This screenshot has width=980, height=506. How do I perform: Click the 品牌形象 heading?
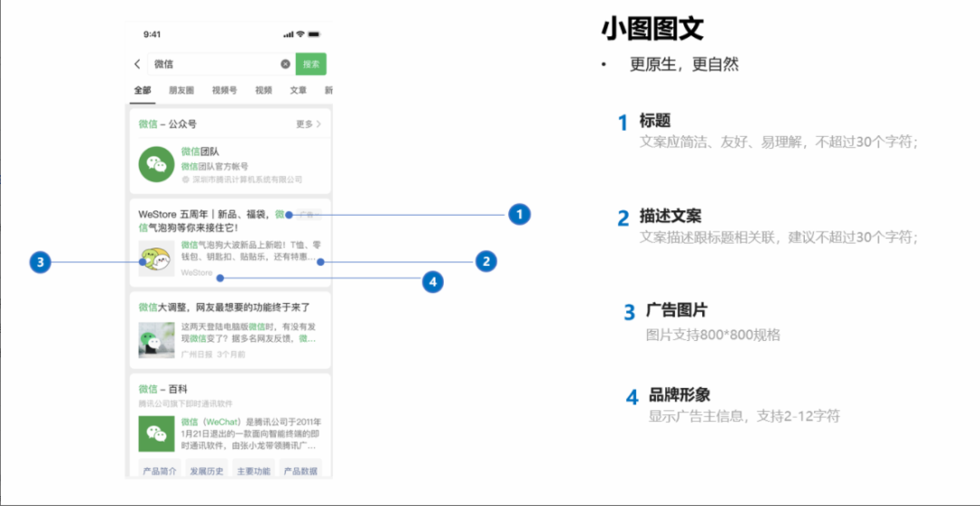(680, 394)
